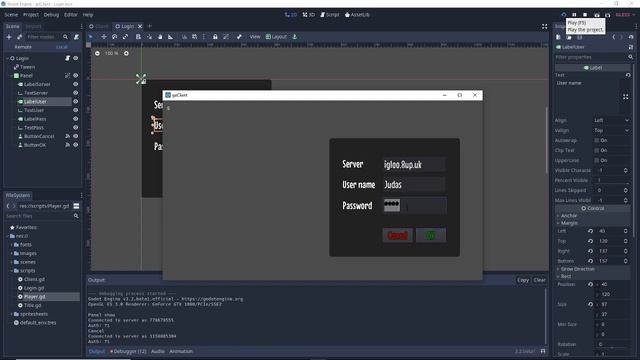
Task: Toggle distraction-free mode expand icon
Action: click(x=544, y=27)
